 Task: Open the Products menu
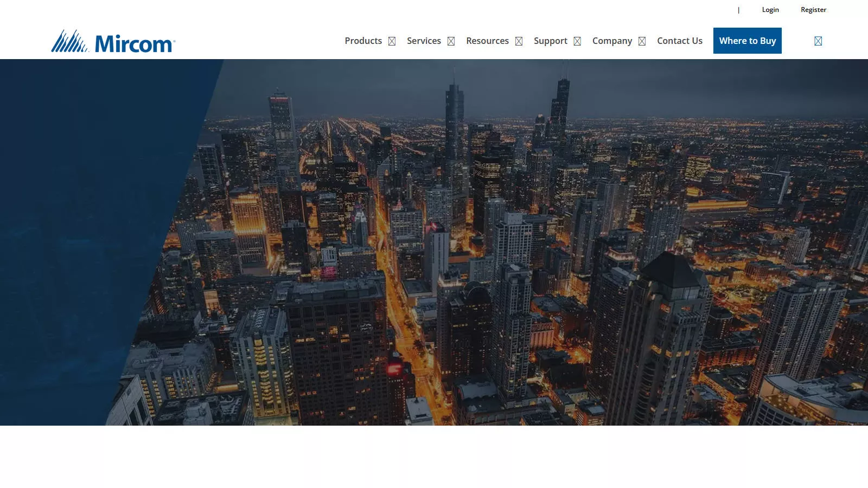(363, 41)
